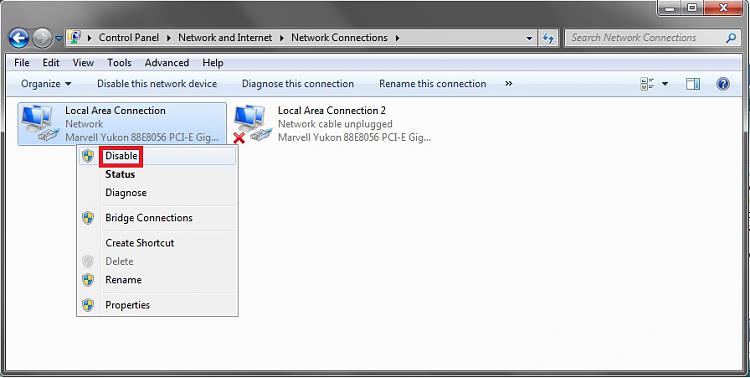Click the shield icon beside Bridge Connections
Screen dimensions: 750x378
tap(88, 218)
